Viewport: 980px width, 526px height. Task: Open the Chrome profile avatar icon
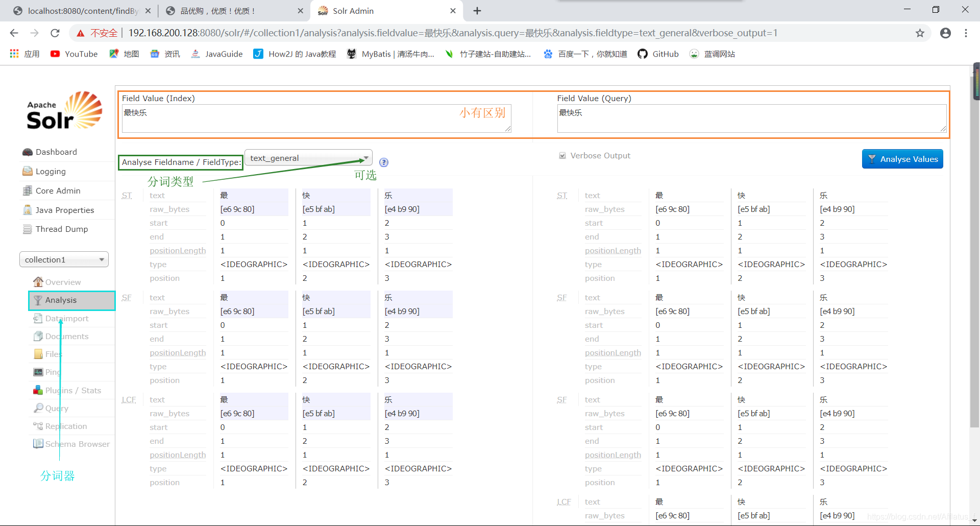coord(945,33)
